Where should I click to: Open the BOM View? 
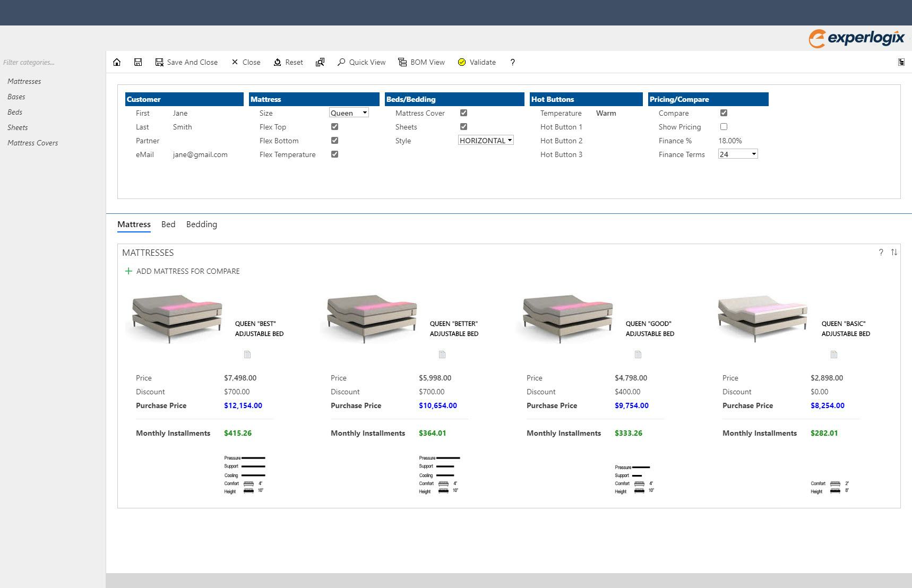[422, 62]
